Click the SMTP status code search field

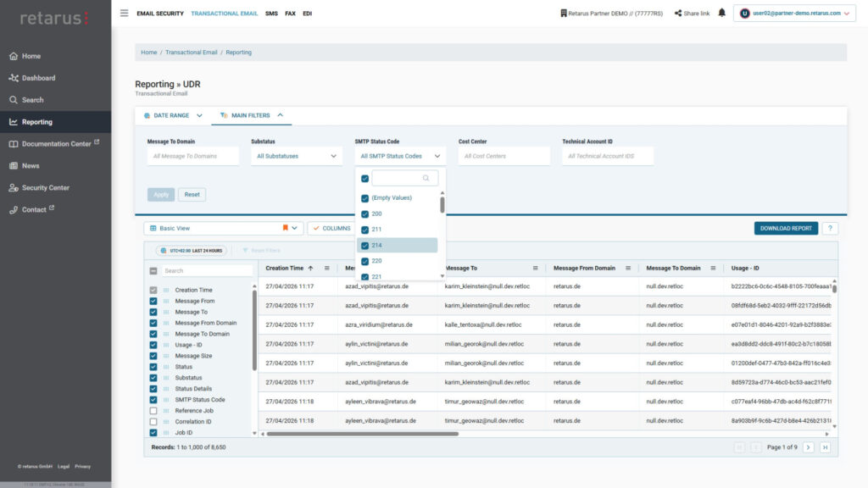[x=398, y=179]
